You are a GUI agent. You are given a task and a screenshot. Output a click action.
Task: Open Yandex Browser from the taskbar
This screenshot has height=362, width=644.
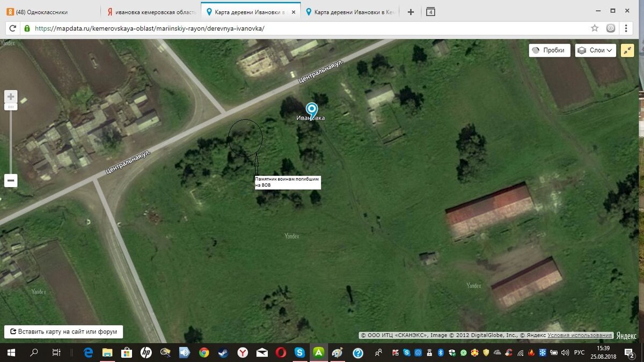click(243, 352)
